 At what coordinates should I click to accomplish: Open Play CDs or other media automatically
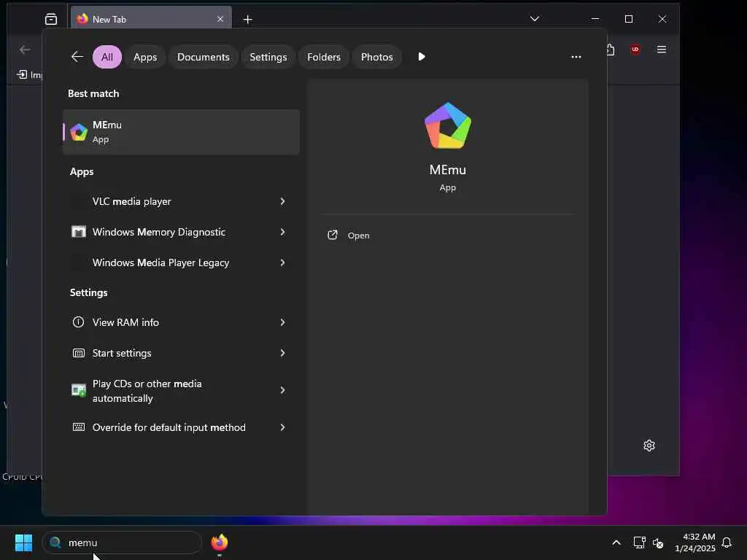pos(181,391)
